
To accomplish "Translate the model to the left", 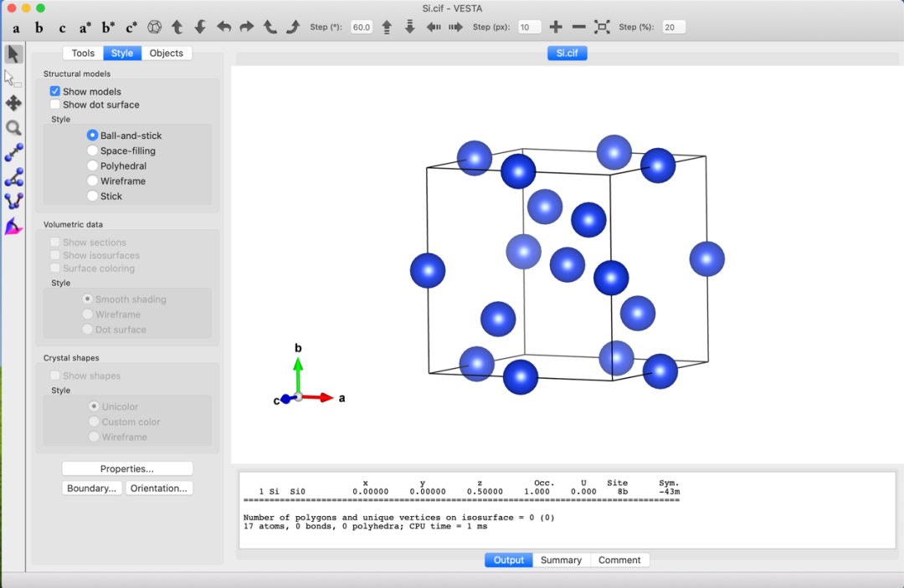I will (433, 27).
